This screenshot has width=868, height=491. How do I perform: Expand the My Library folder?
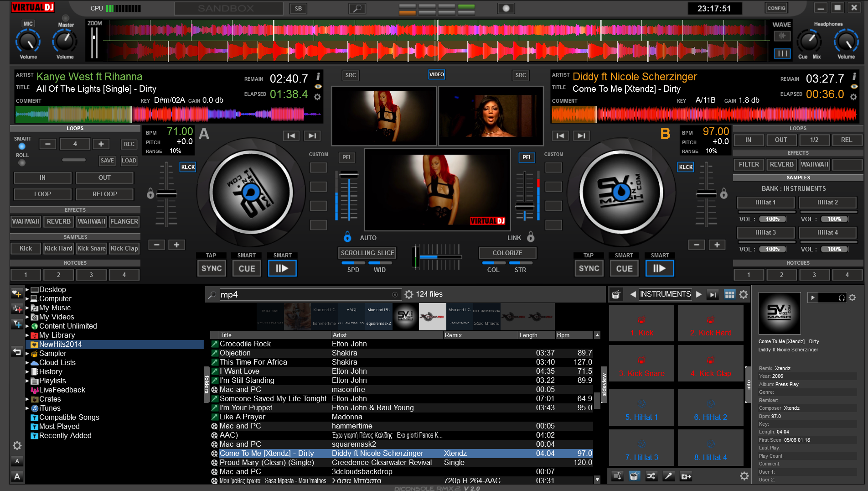pyautogui.click(x=27, y=335)
